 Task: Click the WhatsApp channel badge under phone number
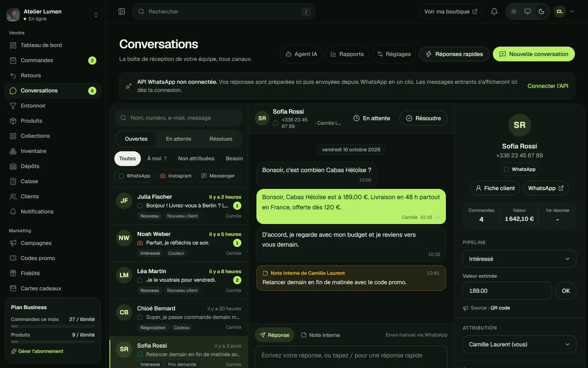(x=519, y=169)
